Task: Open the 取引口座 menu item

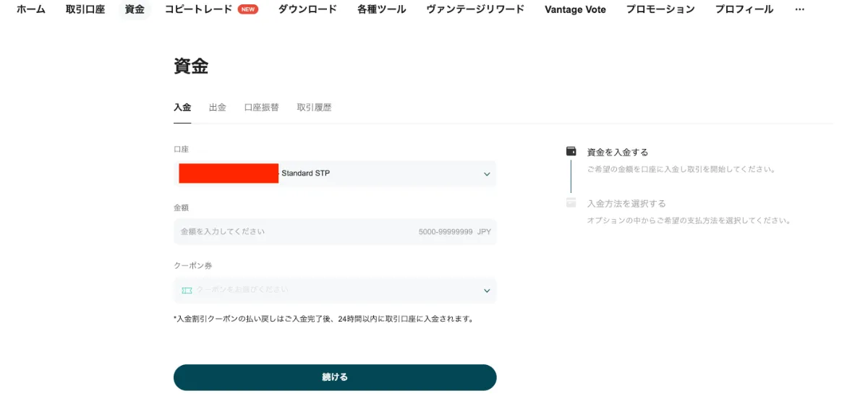Action: coord(85,9)
